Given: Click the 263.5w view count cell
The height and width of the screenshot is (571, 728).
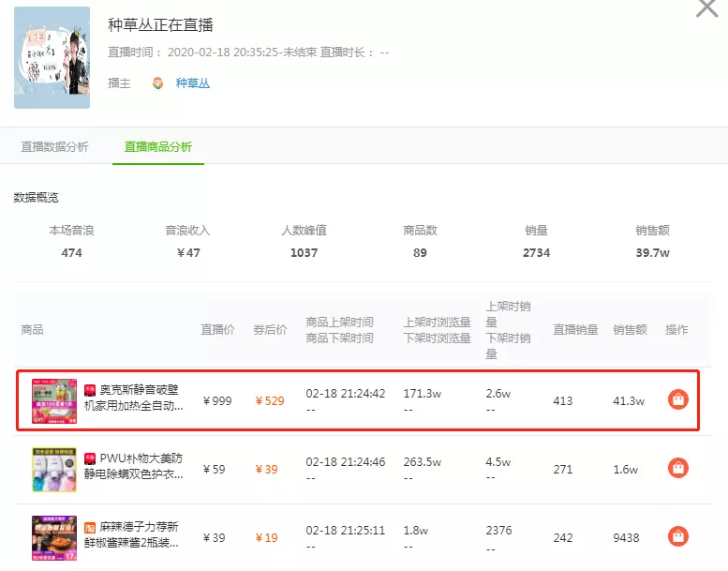Looking at the screenshot, I should (422, 462).
